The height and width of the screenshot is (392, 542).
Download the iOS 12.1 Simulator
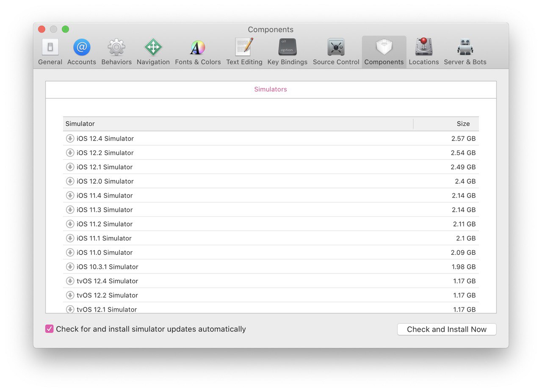70,167
